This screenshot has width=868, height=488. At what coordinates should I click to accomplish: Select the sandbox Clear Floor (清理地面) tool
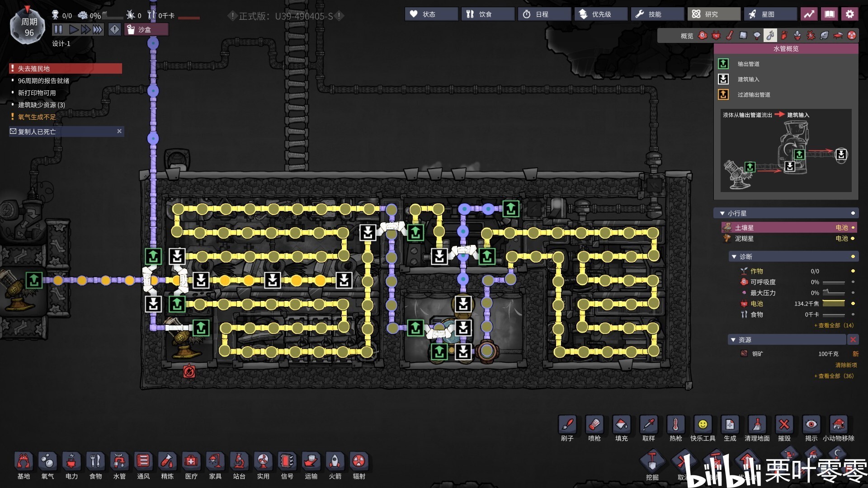757,428
